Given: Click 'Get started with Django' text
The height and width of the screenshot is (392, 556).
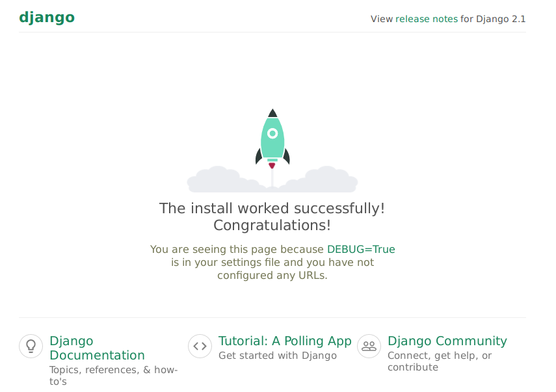Looking at the screenshot, I should (278, 356).
